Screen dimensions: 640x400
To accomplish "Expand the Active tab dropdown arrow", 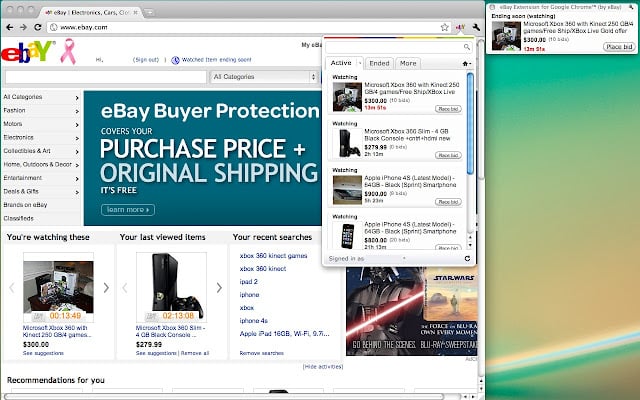I will pos(360,63).
